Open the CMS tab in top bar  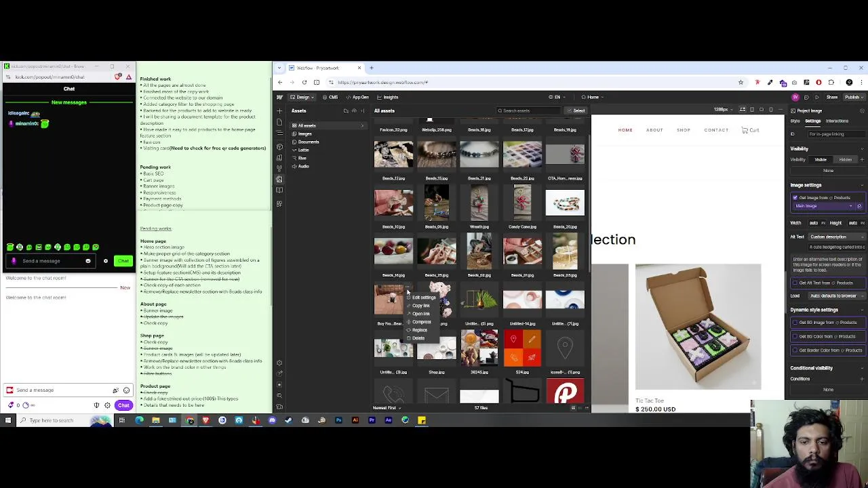(x=331, y=97)
